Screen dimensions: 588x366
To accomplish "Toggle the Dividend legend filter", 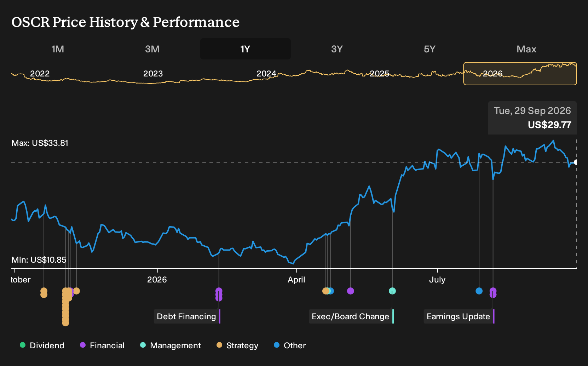I will [x=42, y=345].
